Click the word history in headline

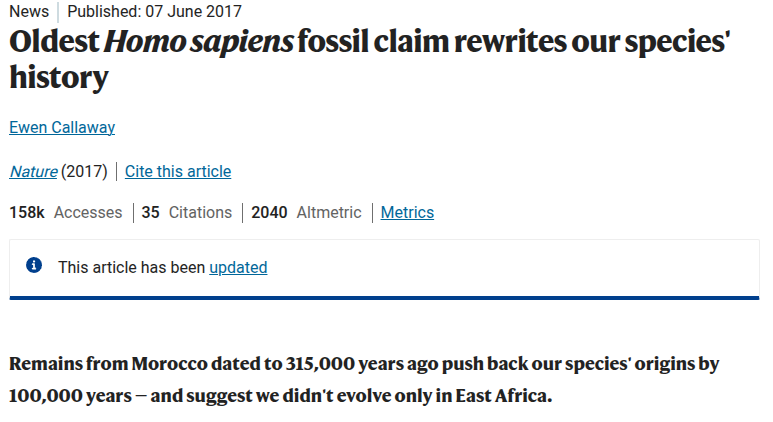[x=59, y=77]
